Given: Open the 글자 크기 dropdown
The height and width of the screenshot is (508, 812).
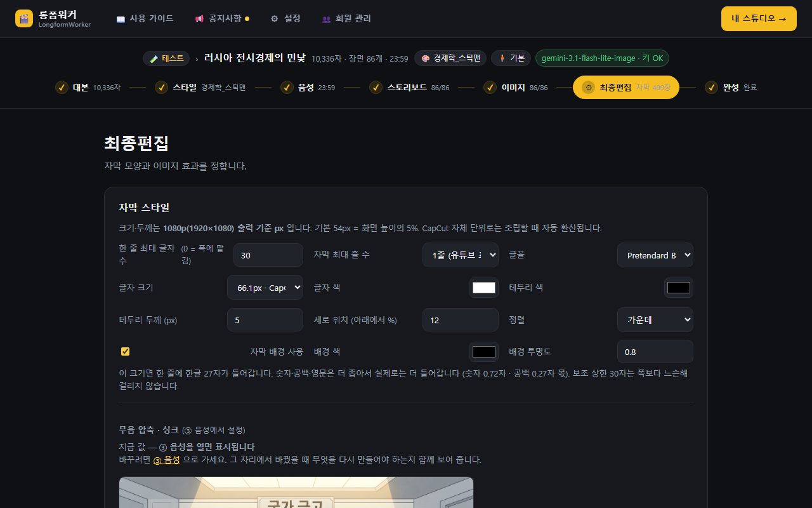Looking at the screenshot, I should tap(265, 288).
